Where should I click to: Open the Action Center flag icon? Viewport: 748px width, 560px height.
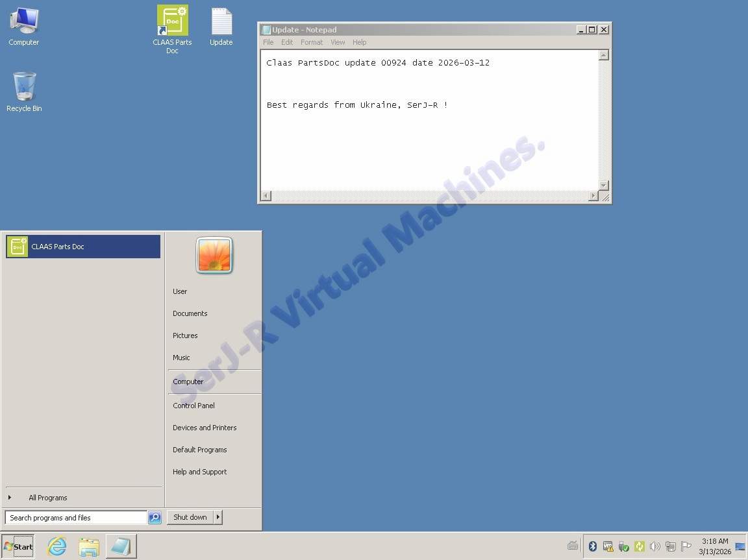tap(686, 546)
